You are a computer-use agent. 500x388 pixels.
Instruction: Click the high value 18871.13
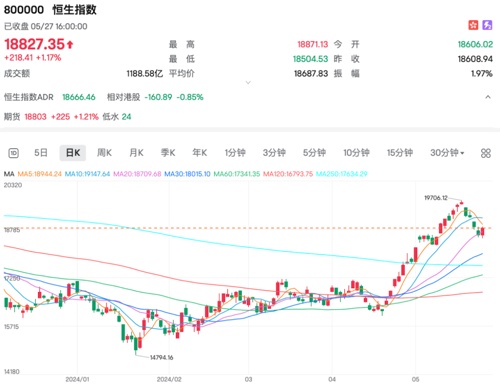click(313, 44)
